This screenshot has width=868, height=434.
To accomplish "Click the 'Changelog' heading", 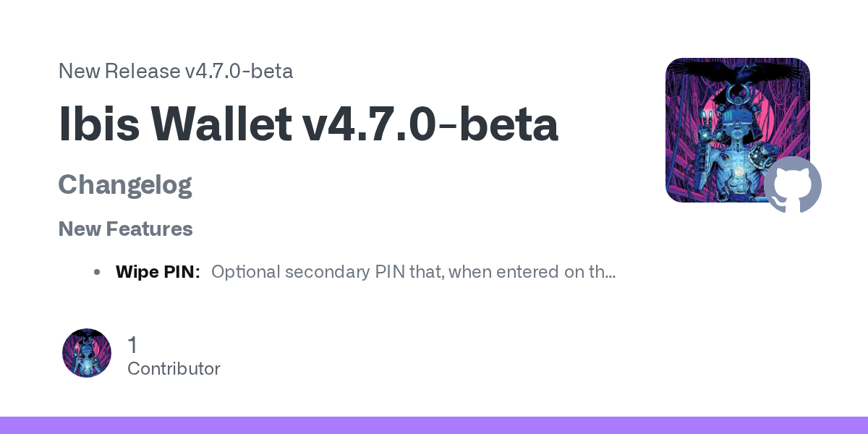I will click(x=125, y=184).
